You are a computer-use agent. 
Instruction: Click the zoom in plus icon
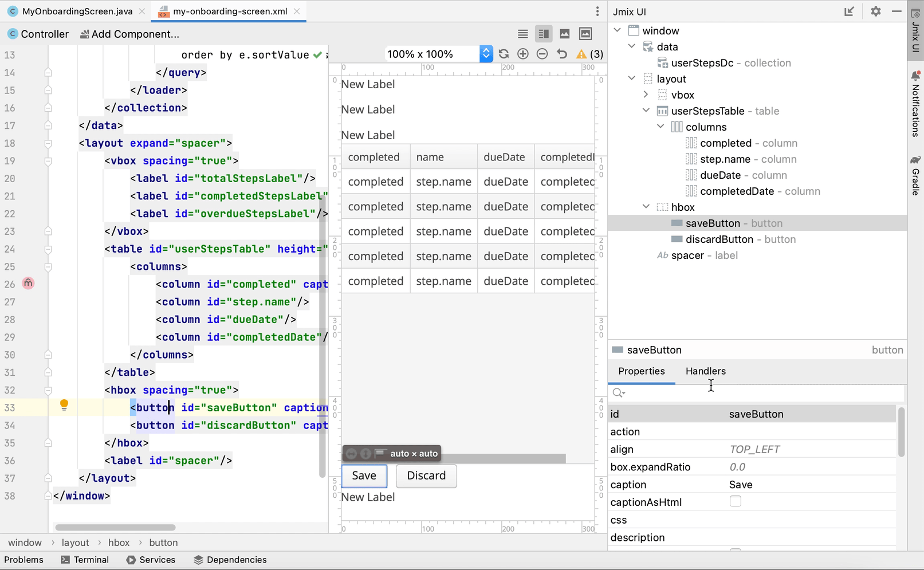[523, 54]
